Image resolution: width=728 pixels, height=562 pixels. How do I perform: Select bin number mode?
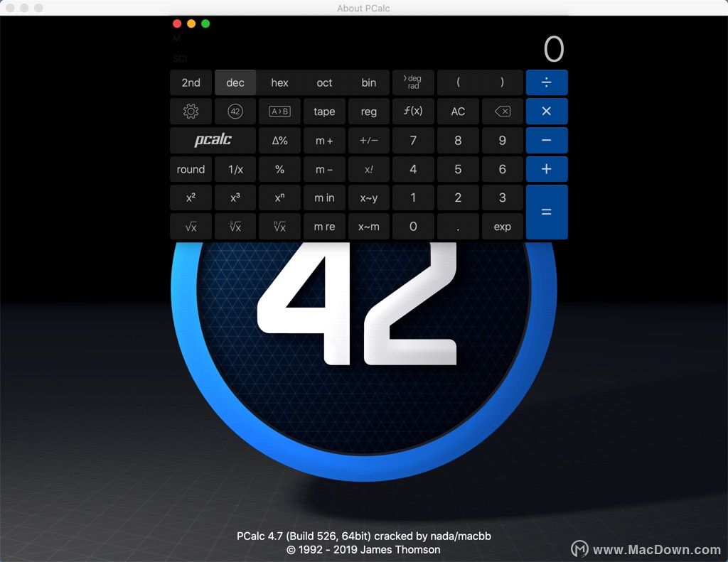[369, 82]
